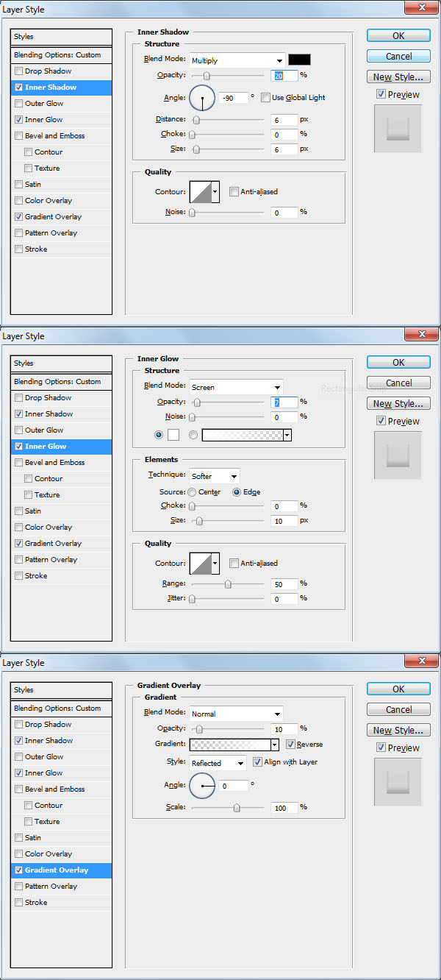Check Stroke in the Gradient Overlay dialog's list
This screenshot has width=441, height=980.
tap(18, 903)
